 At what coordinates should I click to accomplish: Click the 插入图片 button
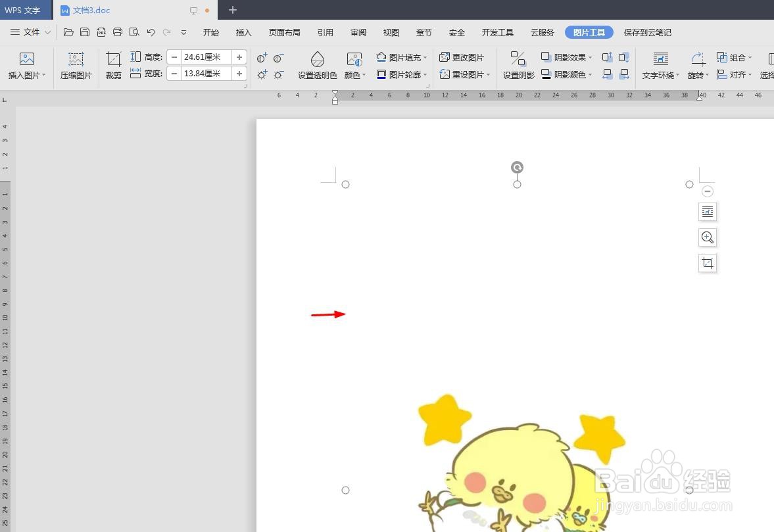pos(27,66)
